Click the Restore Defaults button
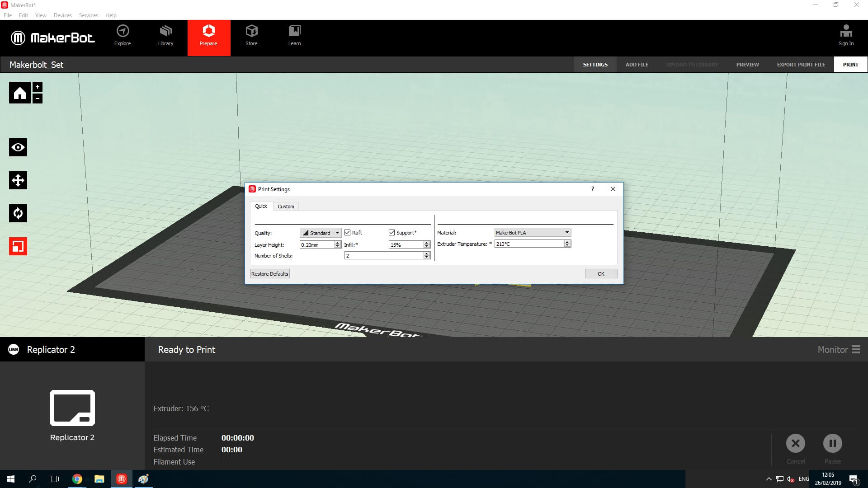Image resolution: width=868 pixels, height=488 pixels. click(x=270, y=274)
